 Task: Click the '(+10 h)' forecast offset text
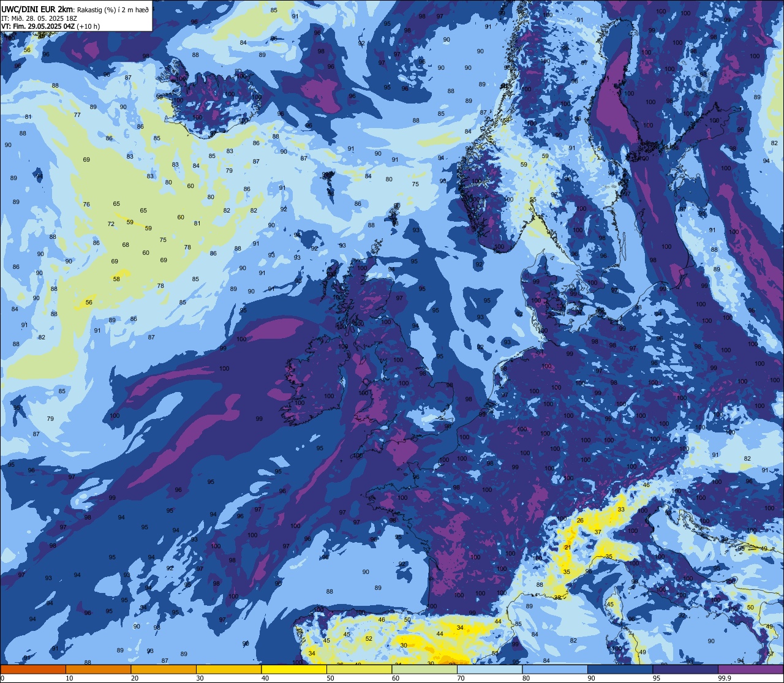[x=88, y=26]
